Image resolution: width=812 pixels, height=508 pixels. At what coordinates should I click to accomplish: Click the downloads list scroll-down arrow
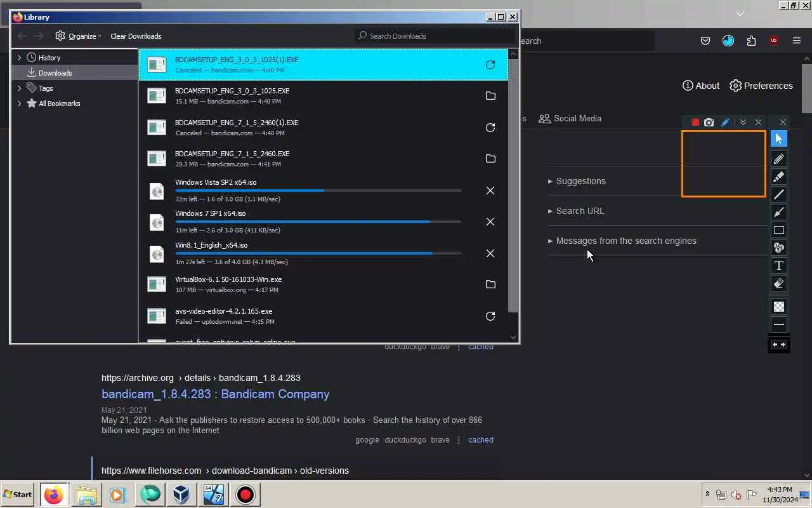point(513,338)
